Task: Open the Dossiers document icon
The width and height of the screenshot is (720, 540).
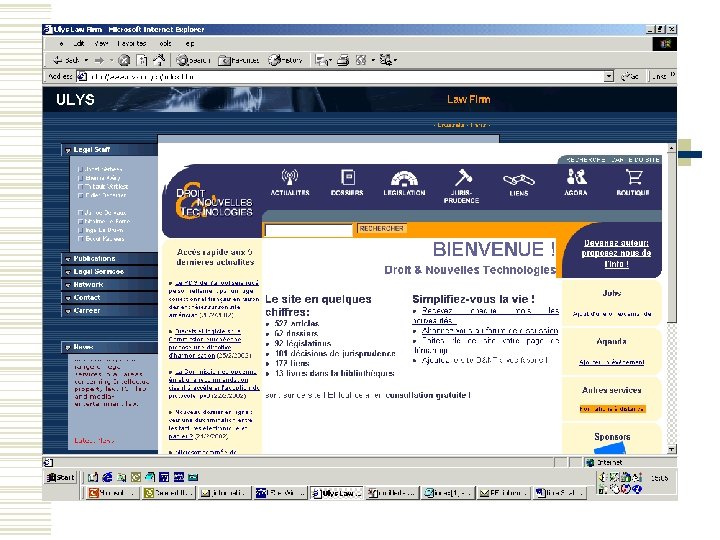Action: pos(348,177)
